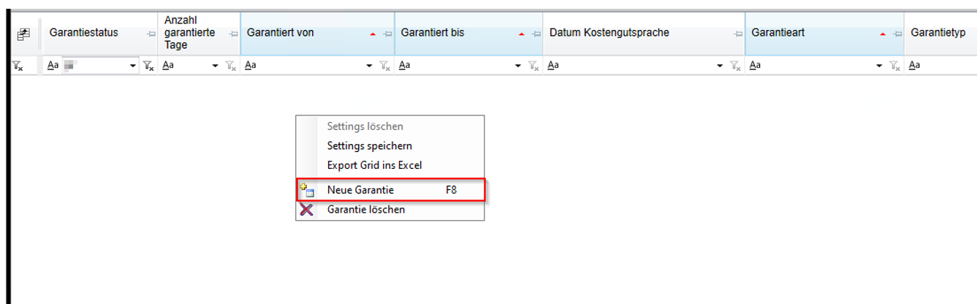Click the red X Garantie löschen icon
This screenshot has height=304, width=980.
(x=307, y=210)
